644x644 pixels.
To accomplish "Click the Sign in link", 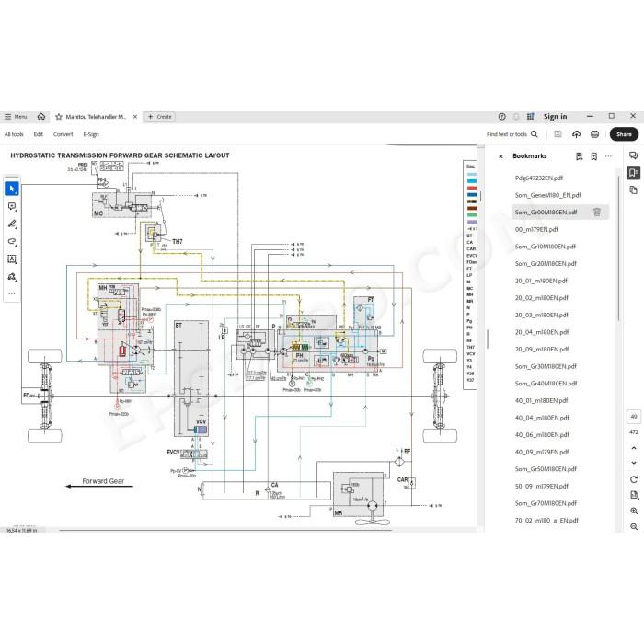I will pyautogui.click(x=555, y=117).
